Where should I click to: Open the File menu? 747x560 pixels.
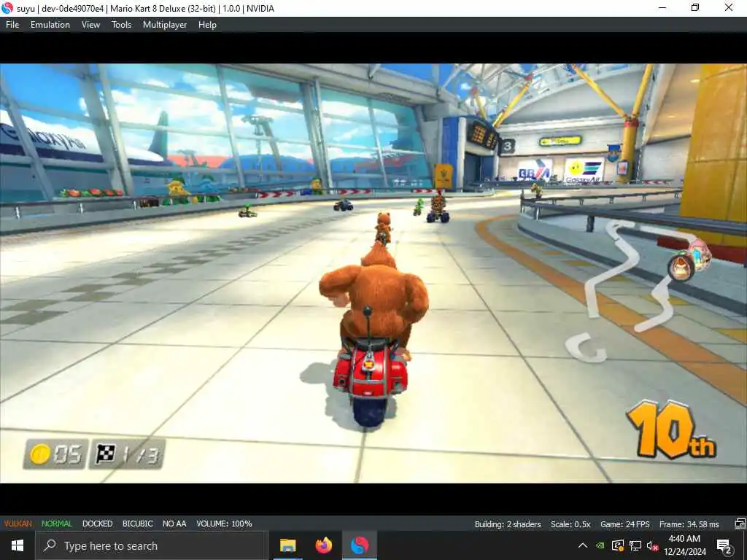point(12,25)
